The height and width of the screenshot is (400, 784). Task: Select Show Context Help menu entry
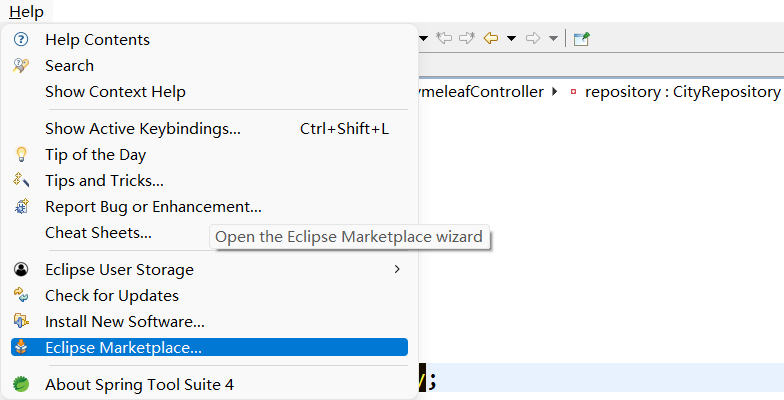pos(115,92)
